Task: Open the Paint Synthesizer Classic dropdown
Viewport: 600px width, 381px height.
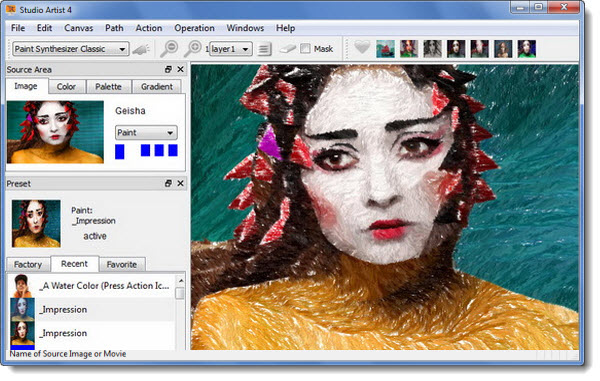Action: 71,49
